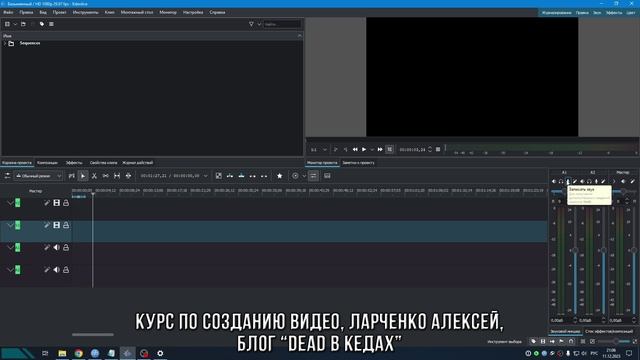Viewport: 640px width, 360px height.
Task: Open Chrome from the Windows taskbar
Action: 78,353
